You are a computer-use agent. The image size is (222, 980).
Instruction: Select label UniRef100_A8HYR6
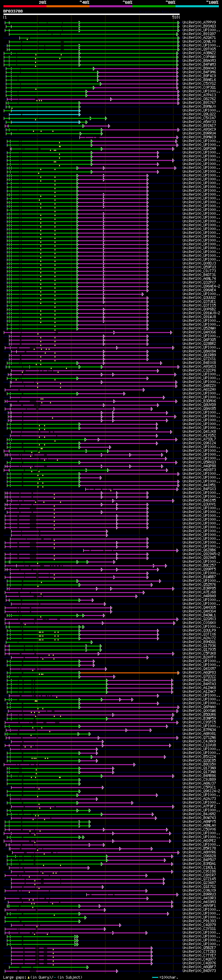(x=199, y=852)
